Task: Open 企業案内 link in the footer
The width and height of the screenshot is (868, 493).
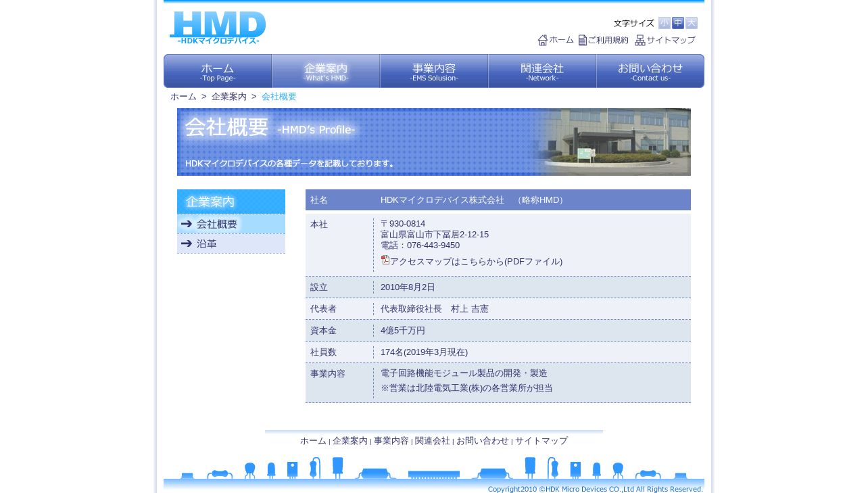Action: point(350,441)
